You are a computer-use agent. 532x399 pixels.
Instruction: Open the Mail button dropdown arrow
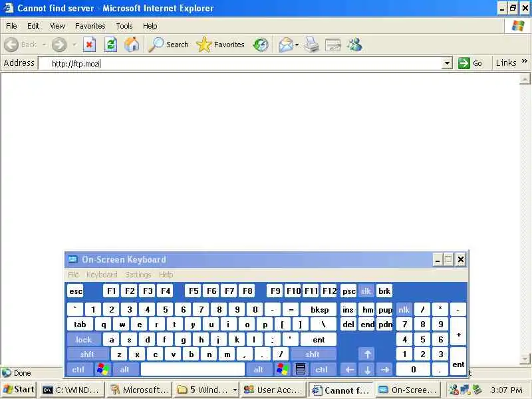tap(297, 45)
